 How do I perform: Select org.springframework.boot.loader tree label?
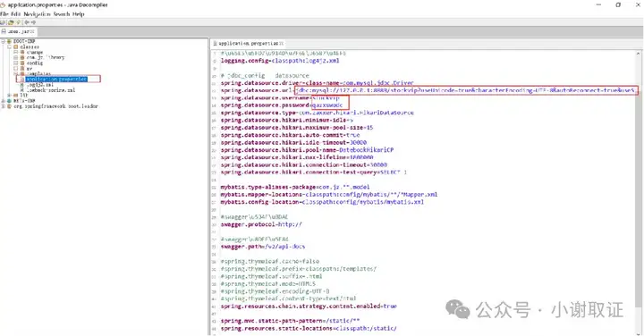tap(55, 105)
